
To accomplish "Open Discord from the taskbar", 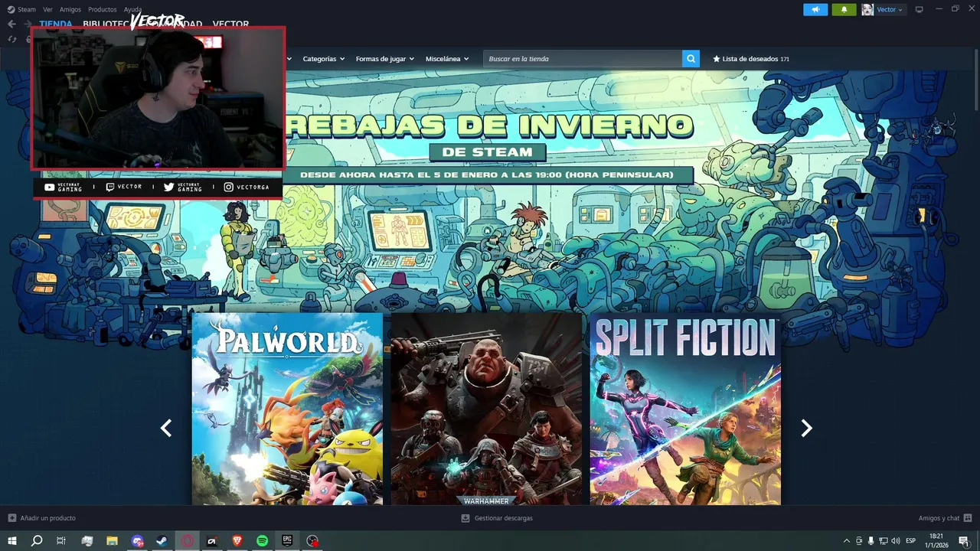I will coord(137,541).
